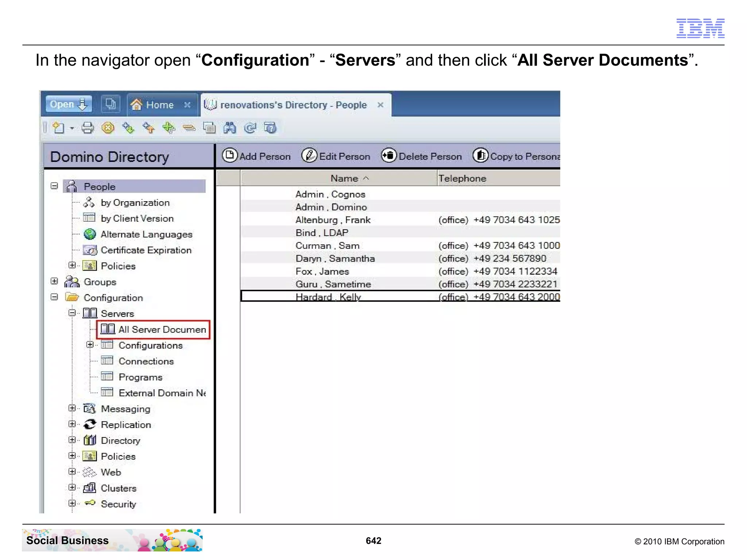Select Groups in the navigator
747x560 pixels.
pyautogui.click(x=100, y=282)
